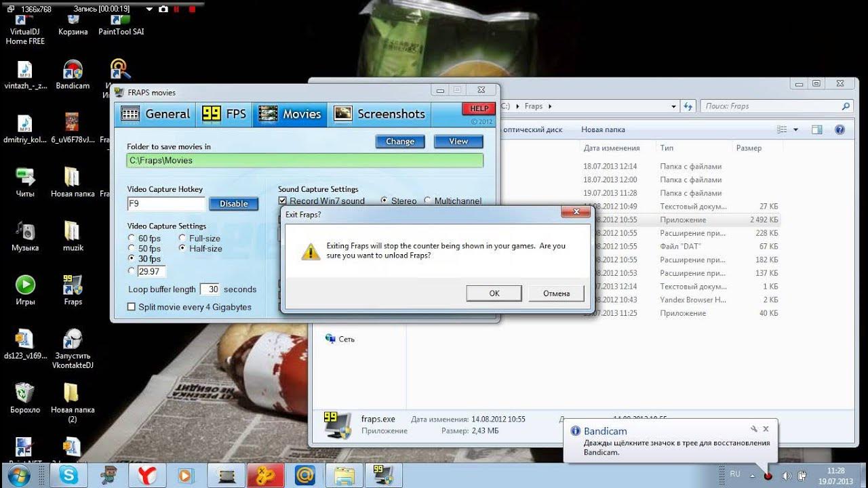Viewport: 868px width, 488px height.
Task: Open the muzik folder on desktop
Action: 73,237
